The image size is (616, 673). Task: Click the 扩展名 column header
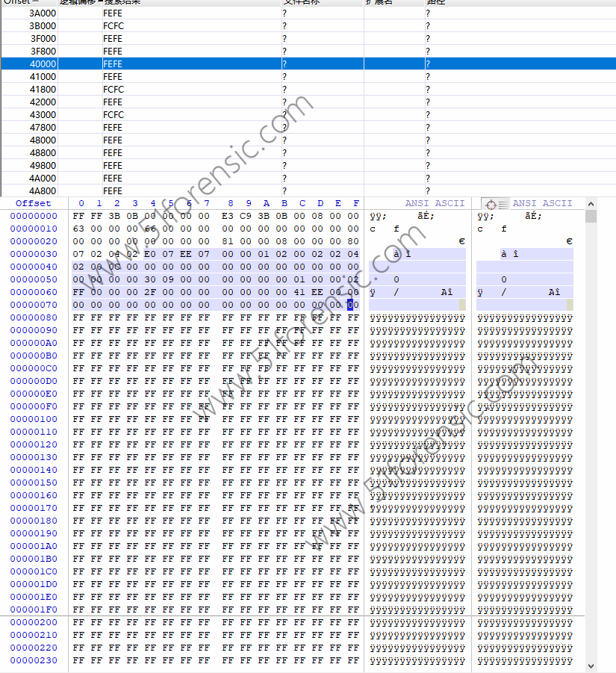coord(379,2)
